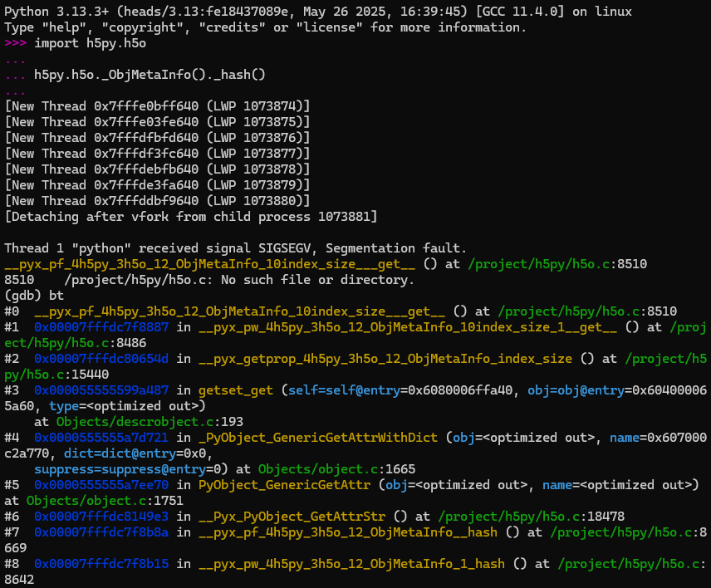Screen dimensions: 711x588
Task: Click the 'Type "help"' information line
Action: (265, 27)
